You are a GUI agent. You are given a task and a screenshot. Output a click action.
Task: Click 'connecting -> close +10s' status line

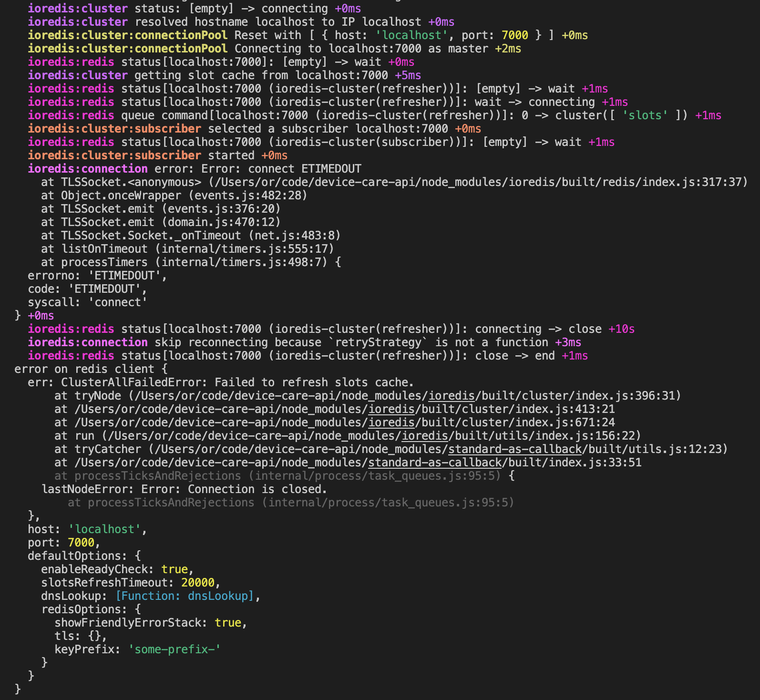click(331, 329)
